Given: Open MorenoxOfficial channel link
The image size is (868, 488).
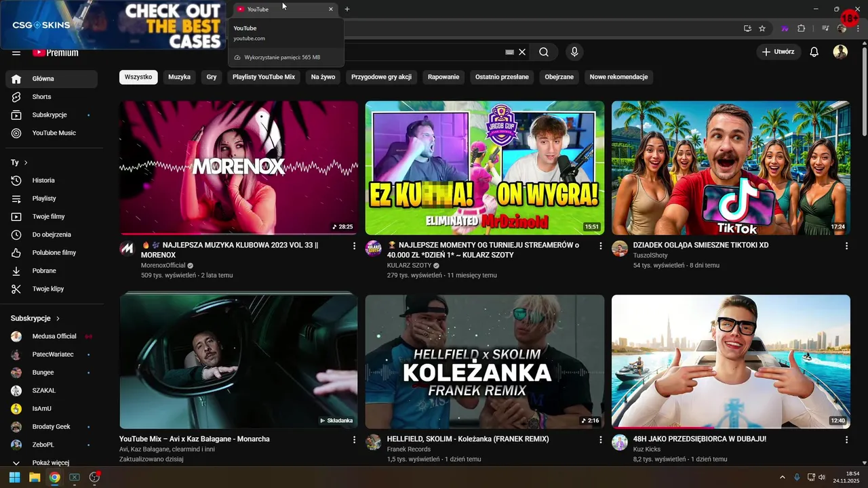Looking at the screenshot, I should click(x=163, y=266).
